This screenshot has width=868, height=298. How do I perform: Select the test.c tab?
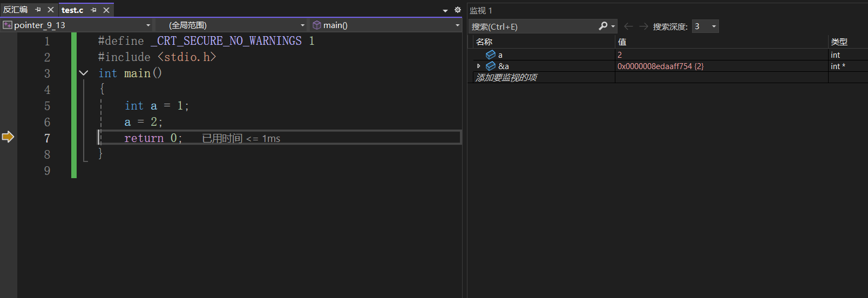click(72, 10)
